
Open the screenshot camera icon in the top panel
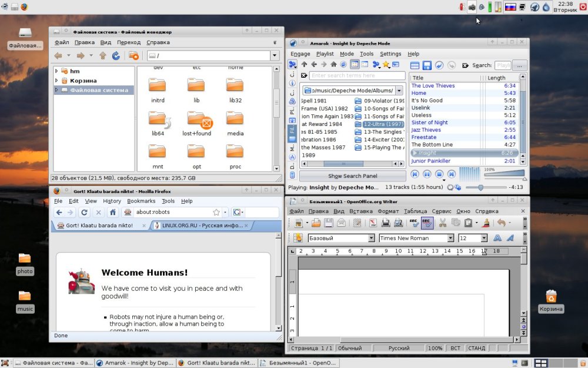click(472, 7)
